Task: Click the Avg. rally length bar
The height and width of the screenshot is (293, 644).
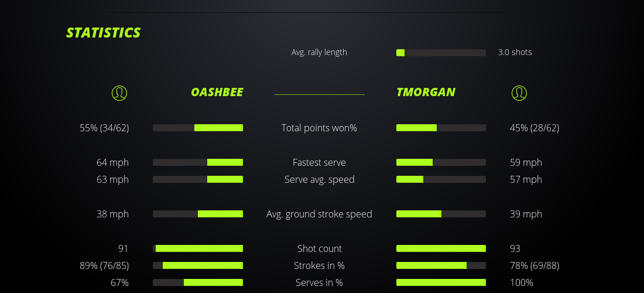Action: (x=441, y=53)
